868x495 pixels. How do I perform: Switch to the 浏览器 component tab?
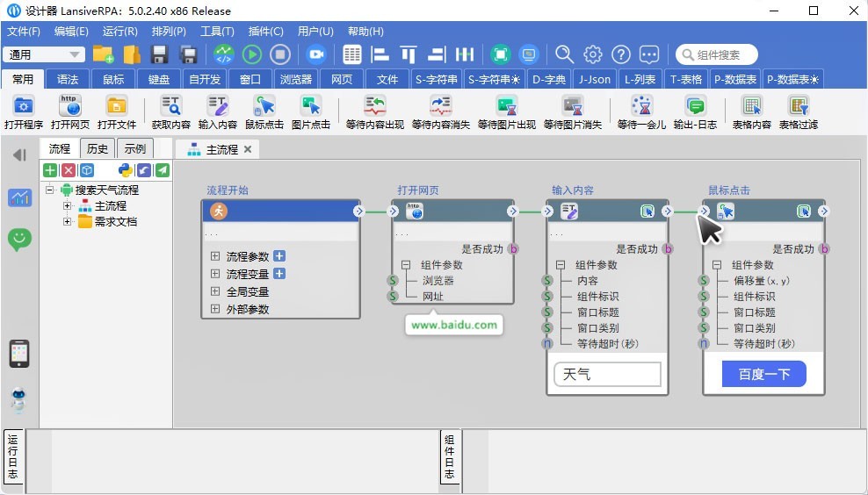click(295, 79)
